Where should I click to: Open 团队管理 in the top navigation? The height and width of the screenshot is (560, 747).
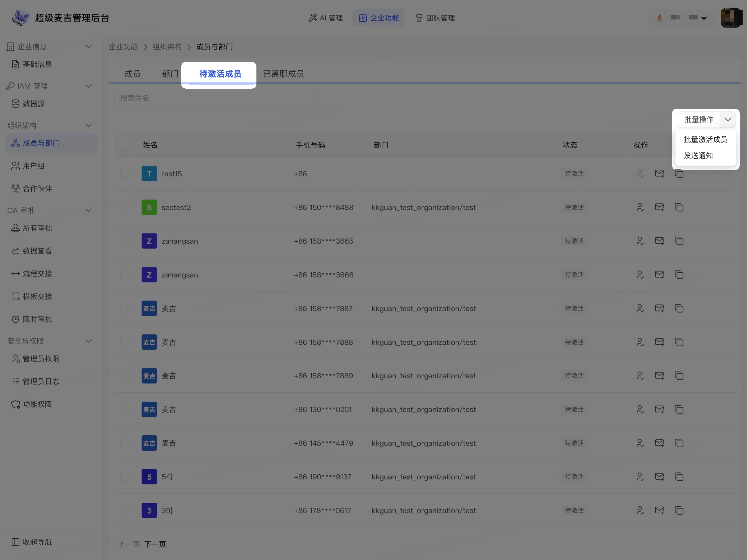tap(435, 18)
